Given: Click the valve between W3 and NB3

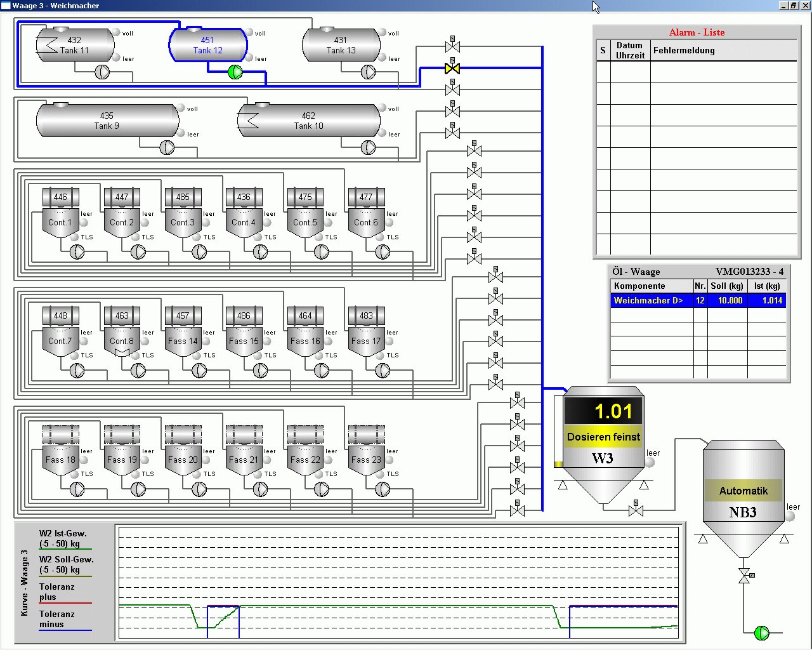Looking at the screenshot, I should coord(636,509).
